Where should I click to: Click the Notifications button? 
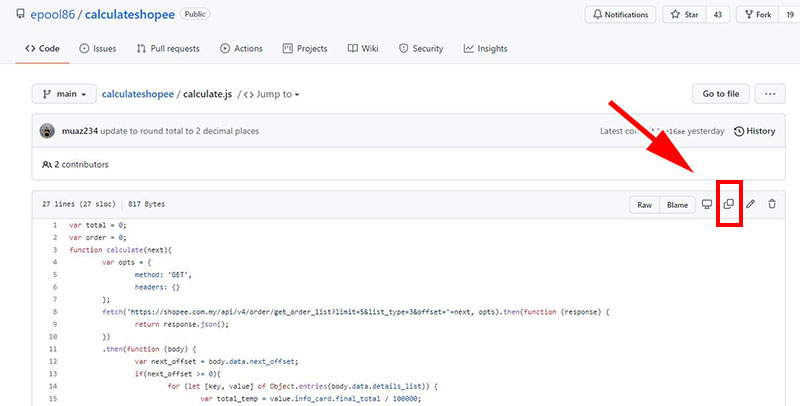coord(620,15)
